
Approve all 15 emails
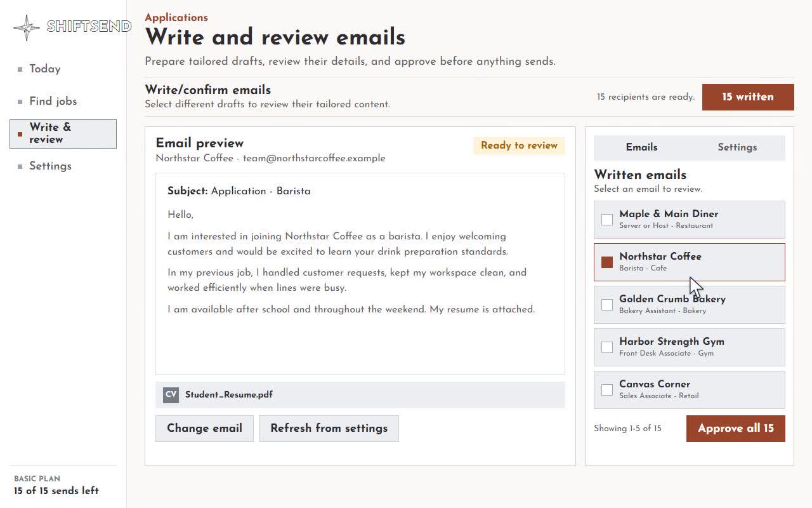(736, 429)
